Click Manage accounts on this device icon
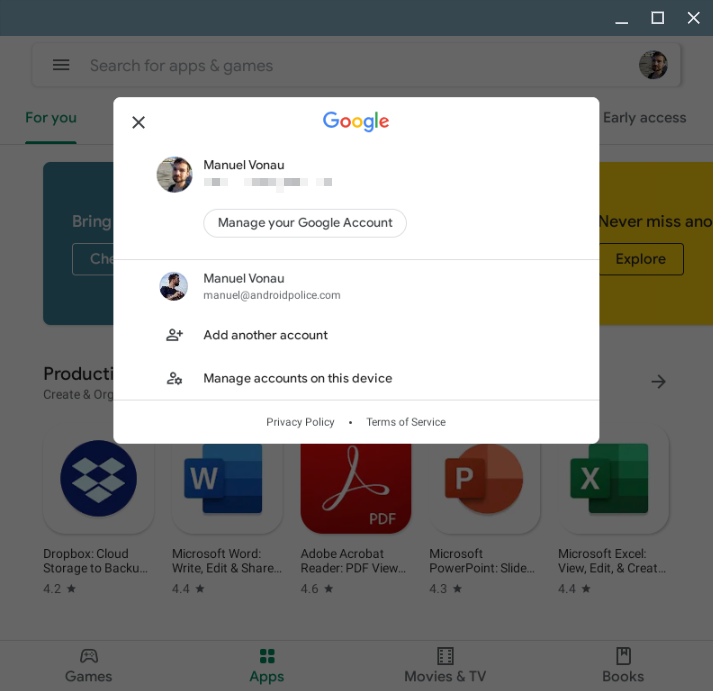Image resolution: width=713 pixels, height=691 pixels. tap(174, 378)
